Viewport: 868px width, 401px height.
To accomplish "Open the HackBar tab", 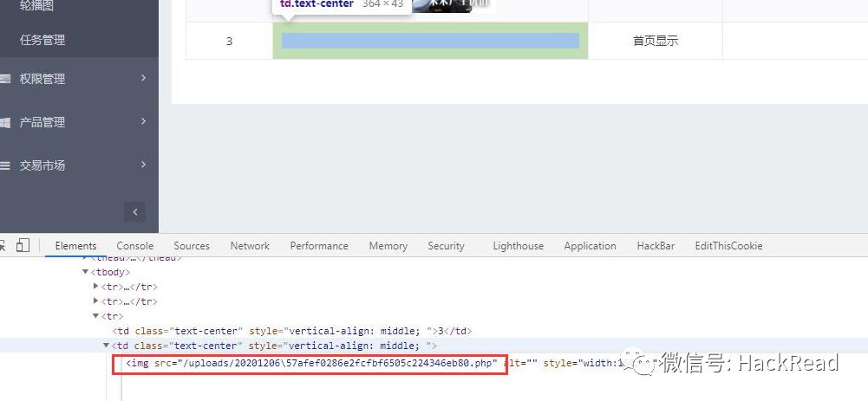I will [x=655, y=246].
